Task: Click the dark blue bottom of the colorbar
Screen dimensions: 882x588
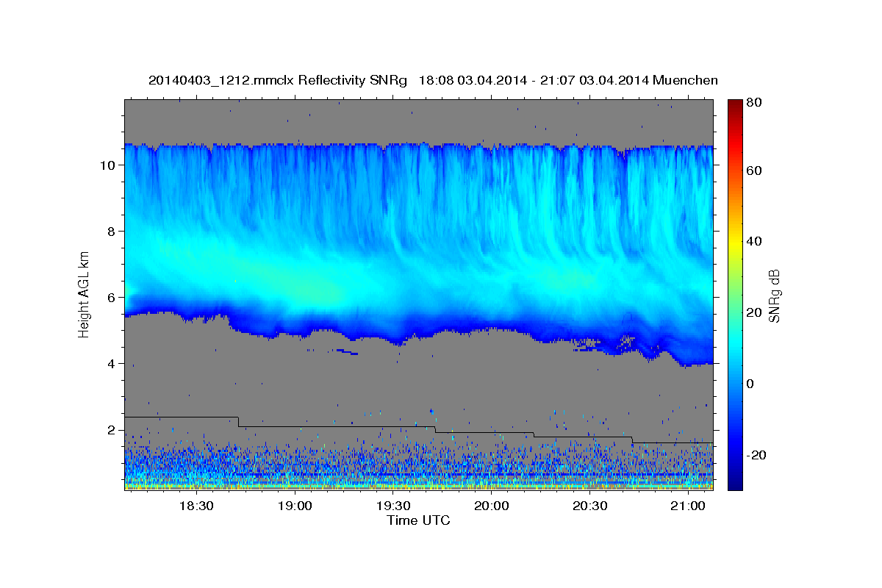Action: [734, 481]
